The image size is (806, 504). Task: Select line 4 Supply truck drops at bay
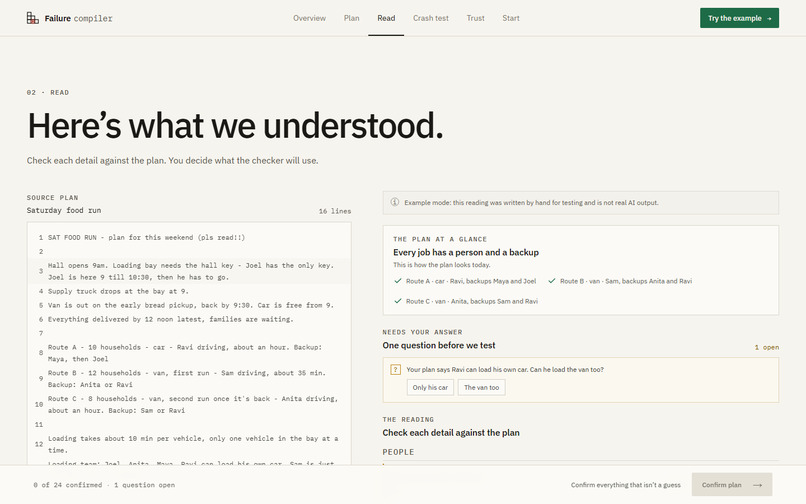tap(189, 291)
